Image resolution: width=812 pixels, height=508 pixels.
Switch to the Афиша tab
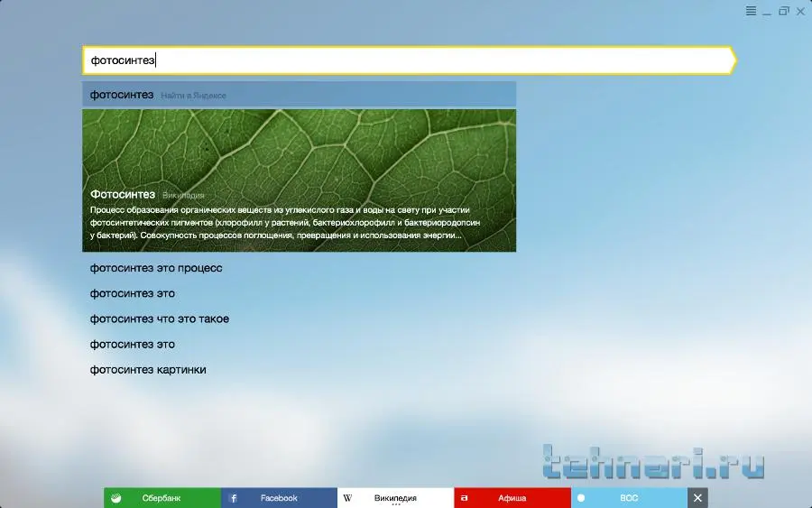click(x=512, y=498)
